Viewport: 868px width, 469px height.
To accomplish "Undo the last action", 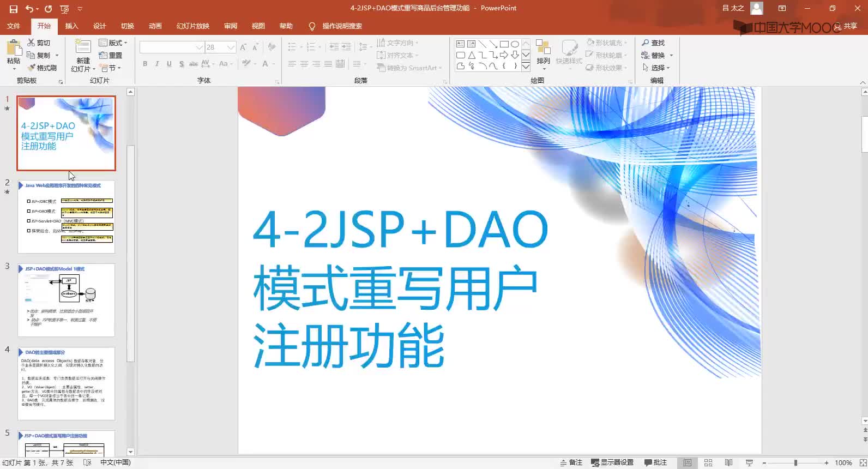I will pyautogui.click(x=29, y=9).
